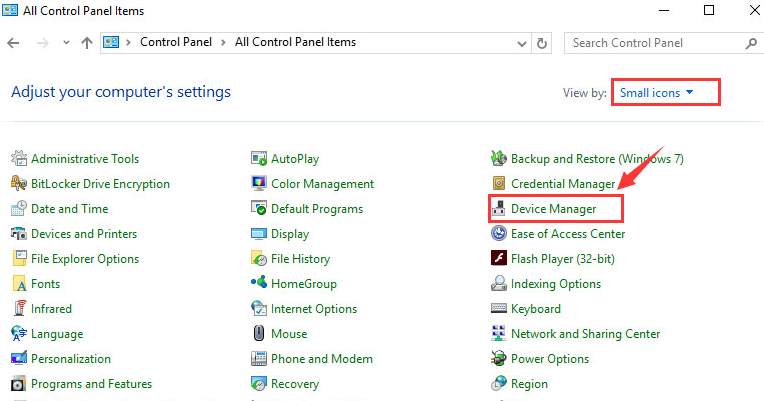The height and width of the screenshot is (401, 764).
Task: Open Internet Options link text
Action: coord(314,308)
